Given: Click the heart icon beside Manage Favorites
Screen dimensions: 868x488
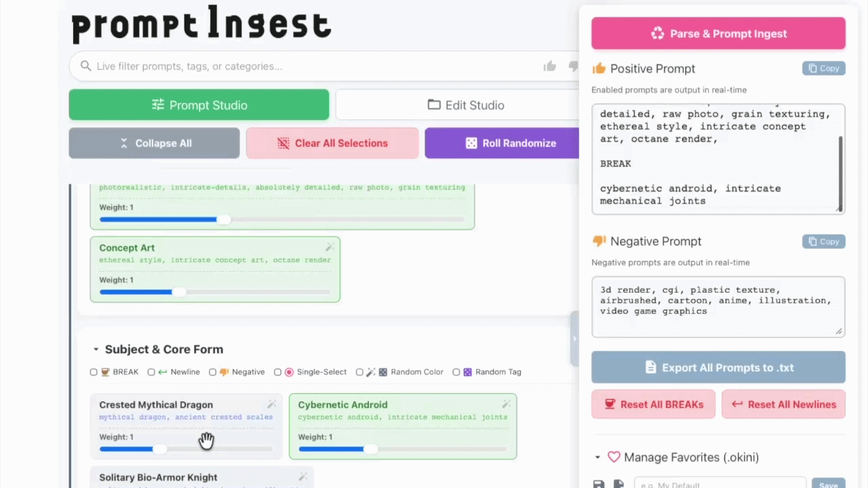Looking at the screenshot, I should point(614,457).
